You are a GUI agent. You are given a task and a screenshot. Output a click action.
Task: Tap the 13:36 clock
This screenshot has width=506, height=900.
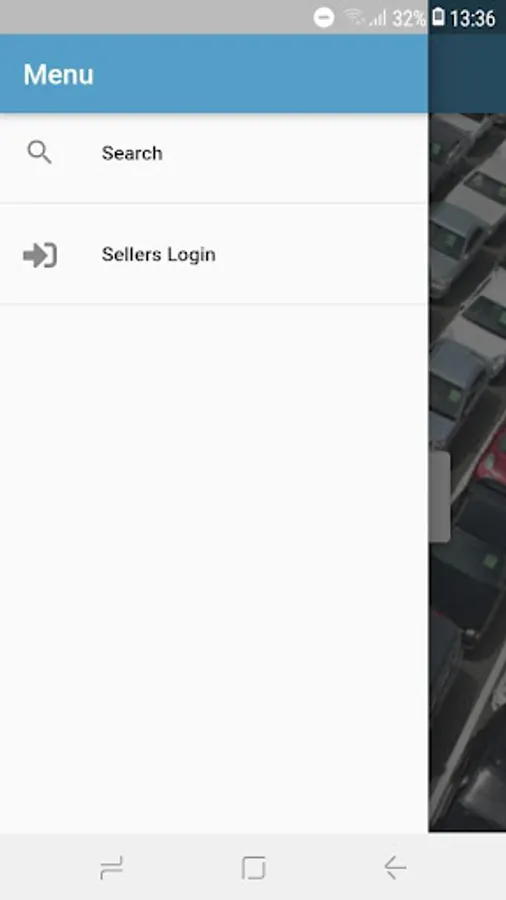pyautogui.click(x=472, y=18)
